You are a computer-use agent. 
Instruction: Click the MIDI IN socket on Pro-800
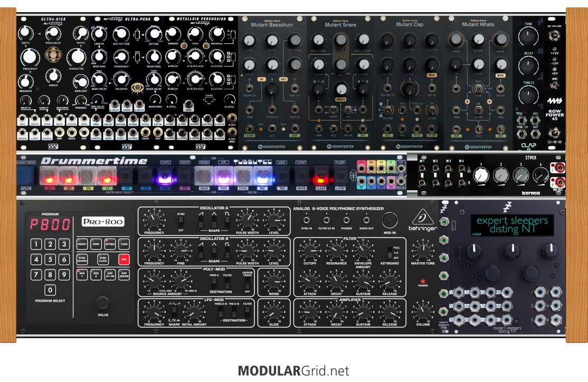point(390,221)
